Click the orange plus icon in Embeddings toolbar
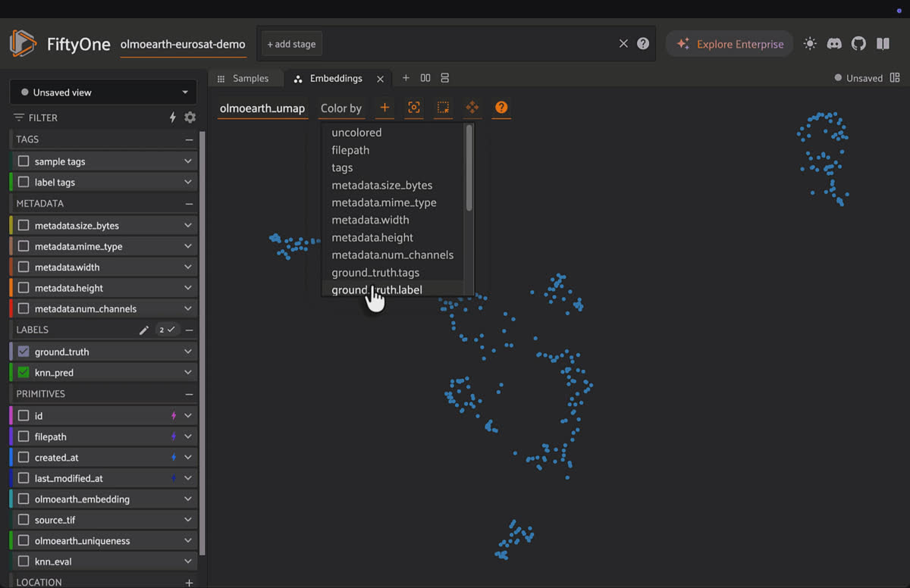910x588 pixels. tap(384, 108)
